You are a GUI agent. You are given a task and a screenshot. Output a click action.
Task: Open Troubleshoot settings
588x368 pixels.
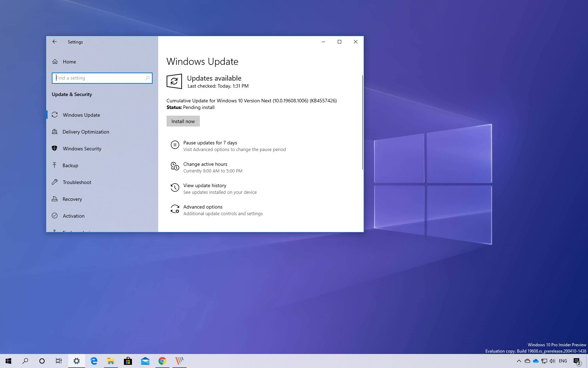tap(76, 182)
